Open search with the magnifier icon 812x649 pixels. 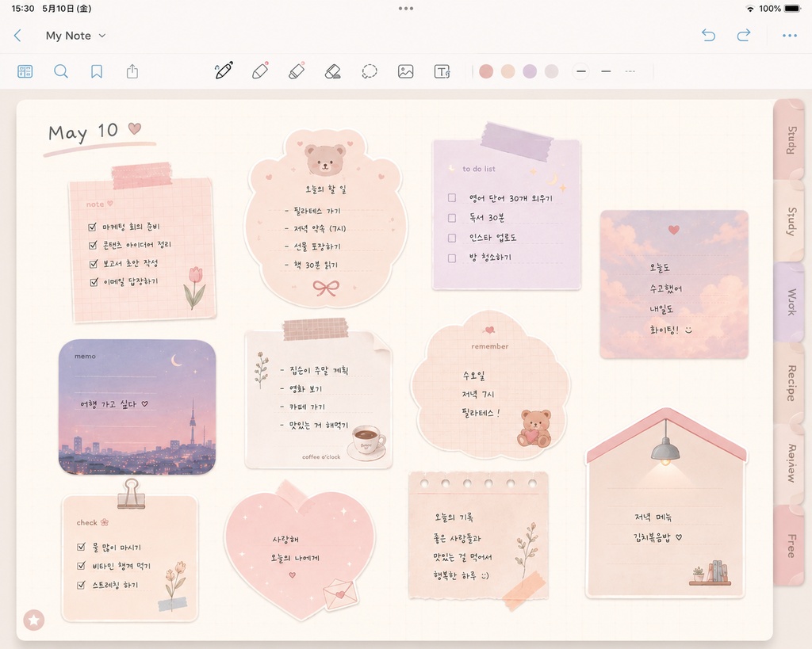(x=61, y=71)
